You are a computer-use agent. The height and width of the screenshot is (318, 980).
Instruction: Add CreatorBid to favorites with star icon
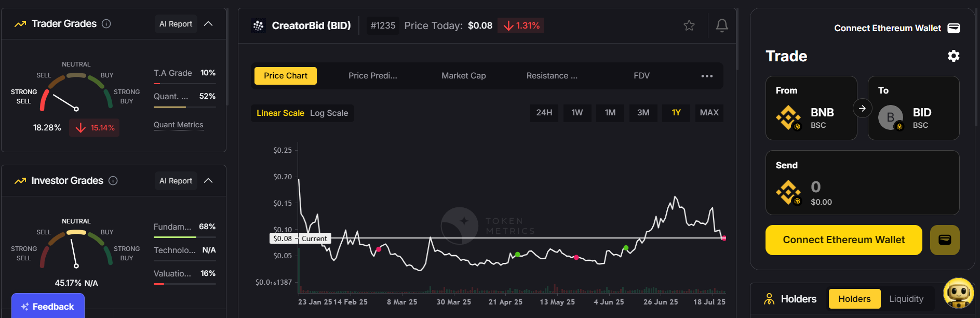pyautogui.click(x=689, y=25)
